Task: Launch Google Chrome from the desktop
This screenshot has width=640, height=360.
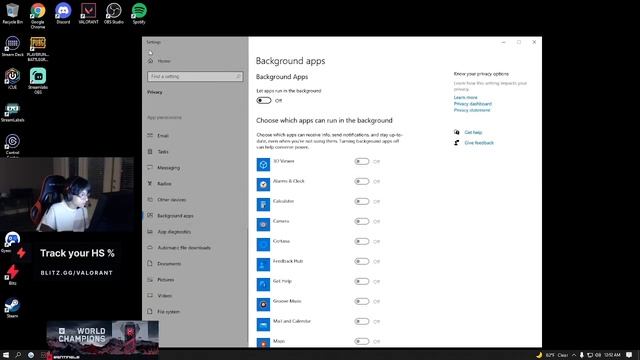Action: [38, 16]
